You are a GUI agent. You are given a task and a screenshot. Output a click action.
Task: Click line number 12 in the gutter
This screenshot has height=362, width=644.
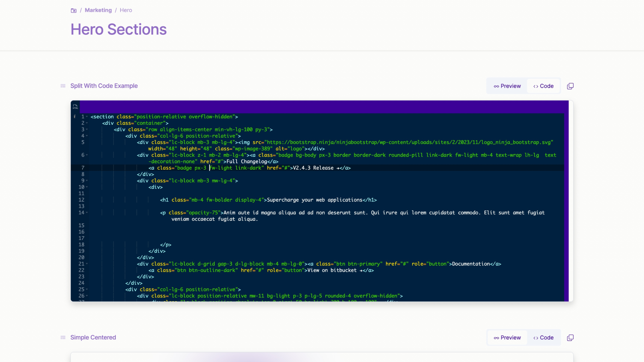pyautogui.click(x=82, y=200)
